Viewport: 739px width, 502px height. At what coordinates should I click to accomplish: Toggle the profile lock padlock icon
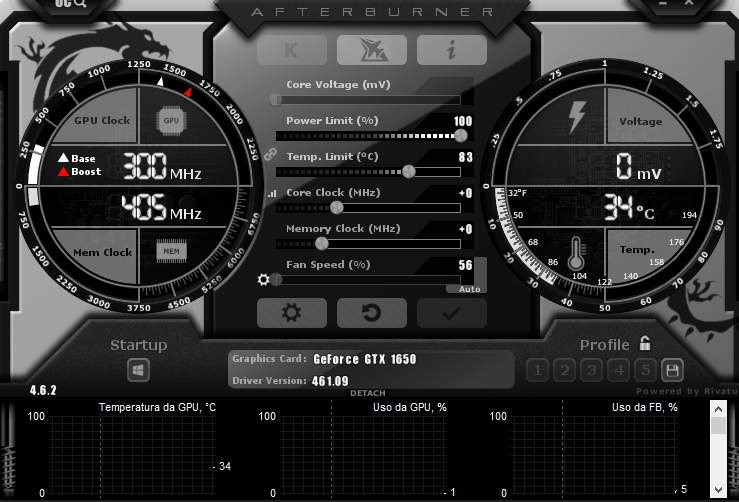[645, 344]
